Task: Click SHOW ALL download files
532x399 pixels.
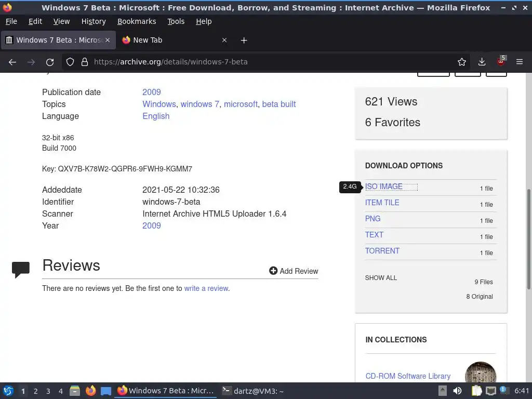Action: click(381, 278)
